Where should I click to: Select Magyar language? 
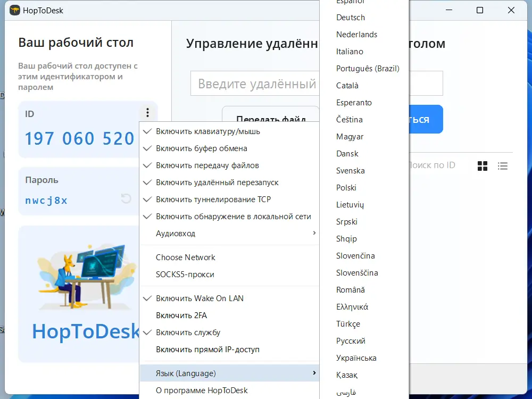364,136
